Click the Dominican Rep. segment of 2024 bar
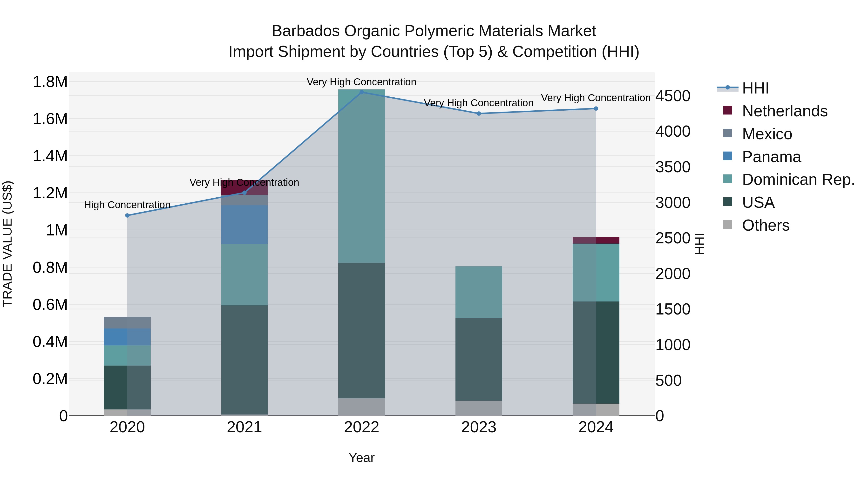 click(x=596, y=273)
